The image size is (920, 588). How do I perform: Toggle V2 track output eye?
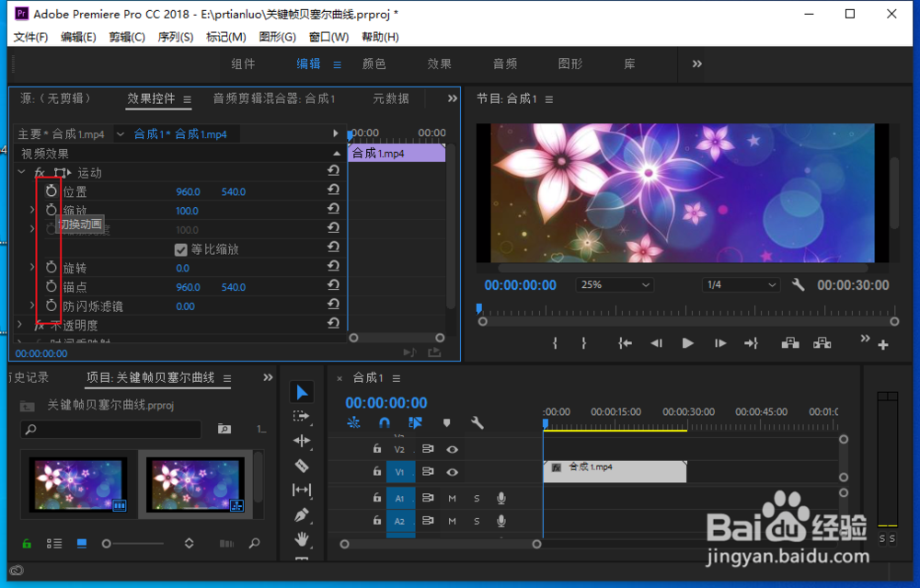452,449
